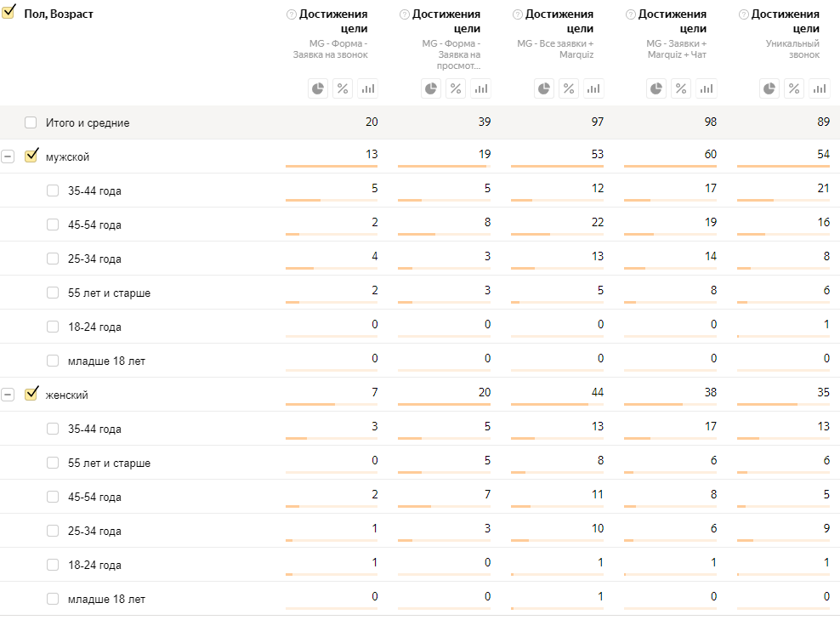Check female '55 лет и старше' checkbox
The width and height of the screenshot is (840, 620).
point(53,463)
